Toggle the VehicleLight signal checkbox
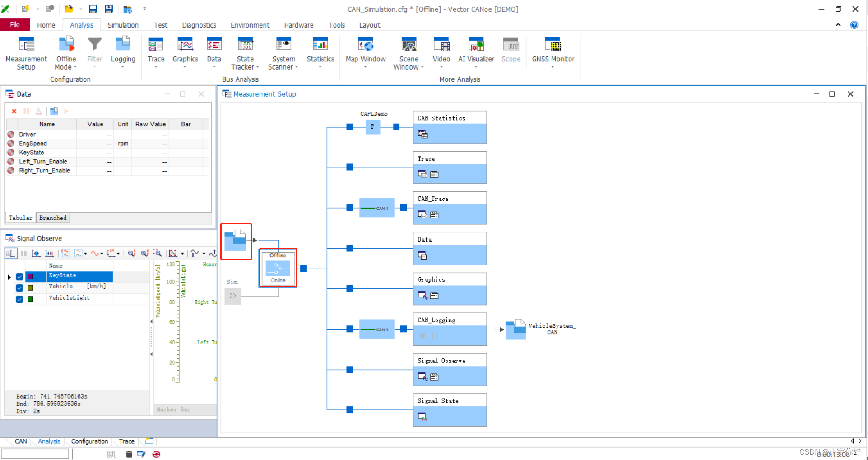 click(x=19, y=299)
